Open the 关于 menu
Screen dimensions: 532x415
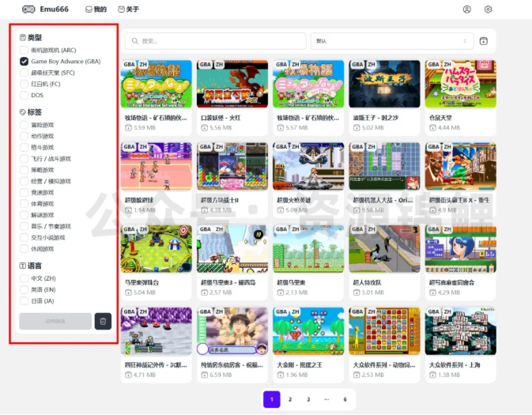(128, 9)
